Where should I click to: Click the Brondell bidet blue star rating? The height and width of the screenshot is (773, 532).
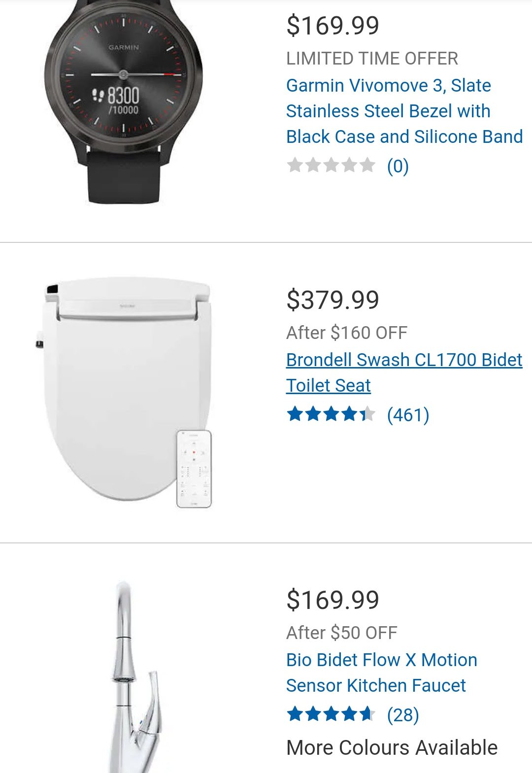pos(331,414)
